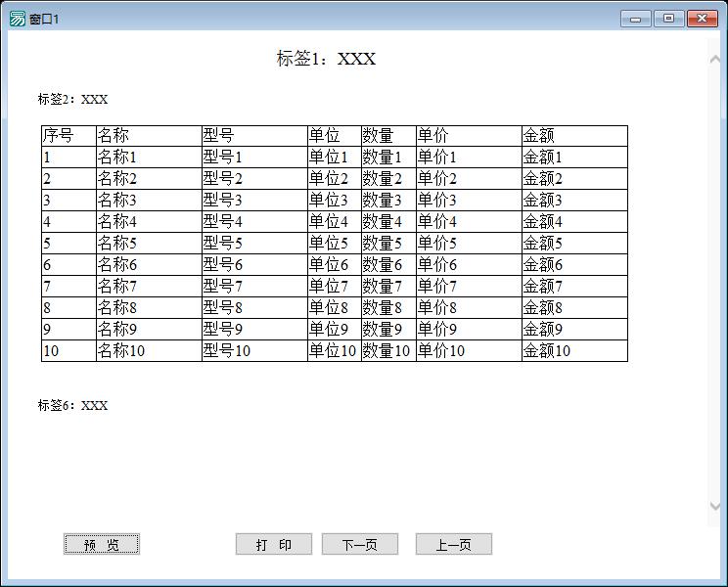The height and width of the screenshot is (587, 728).
Task: Select the cell 单价7
Action: tap(470, 287)
